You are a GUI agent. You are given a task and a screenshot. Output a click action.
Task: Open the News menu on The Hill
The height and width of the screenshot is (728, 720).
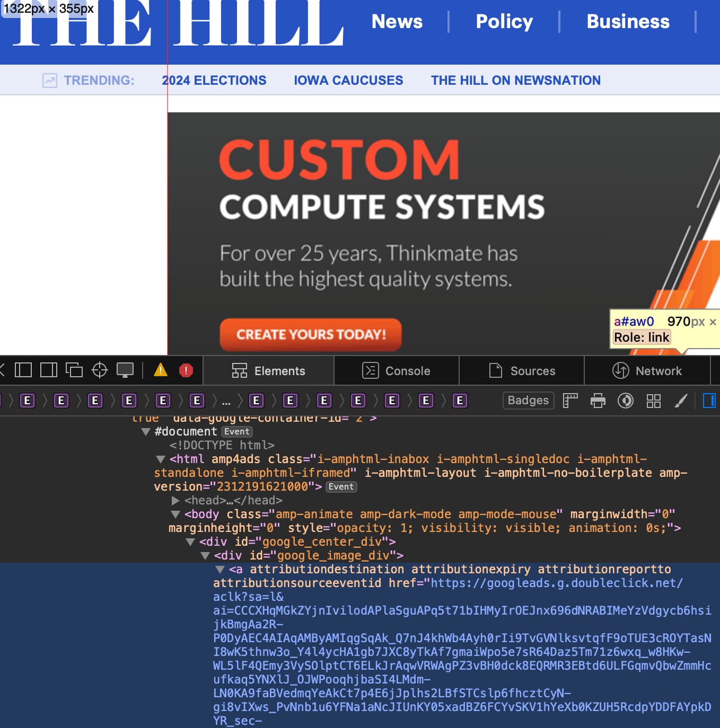click(397, 21)
